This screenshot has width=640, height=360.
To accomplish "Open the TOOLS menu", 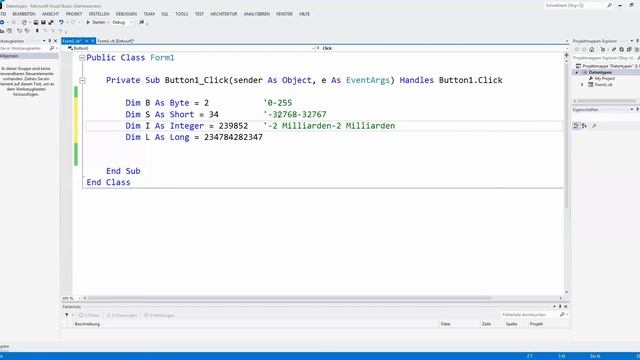I will click(x=182, y=14).
